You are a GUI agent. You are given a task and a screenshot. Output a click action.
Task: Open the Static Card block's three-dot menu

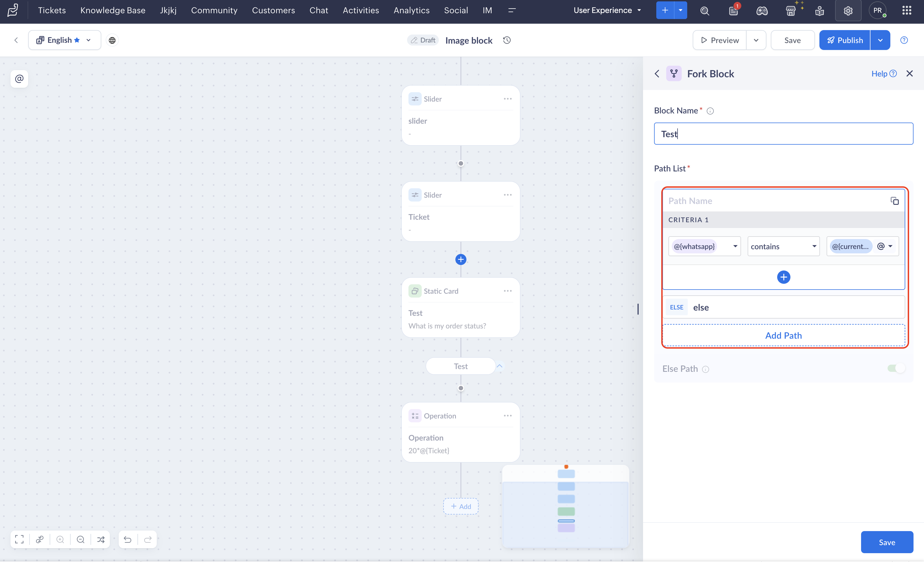(x=507, y=291)
